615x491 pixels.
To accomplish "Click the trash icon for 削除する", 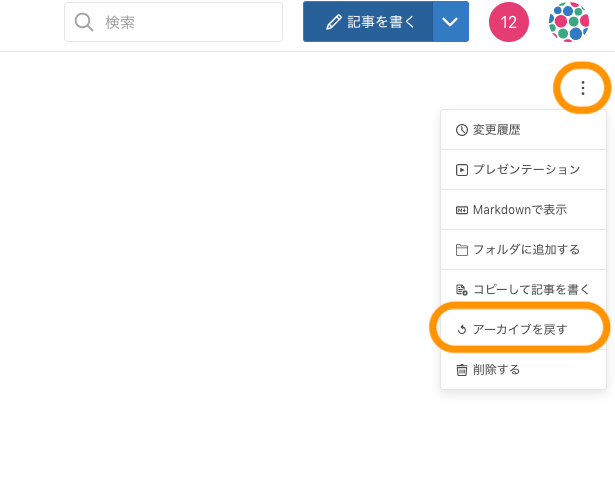I will click(462, 369).
